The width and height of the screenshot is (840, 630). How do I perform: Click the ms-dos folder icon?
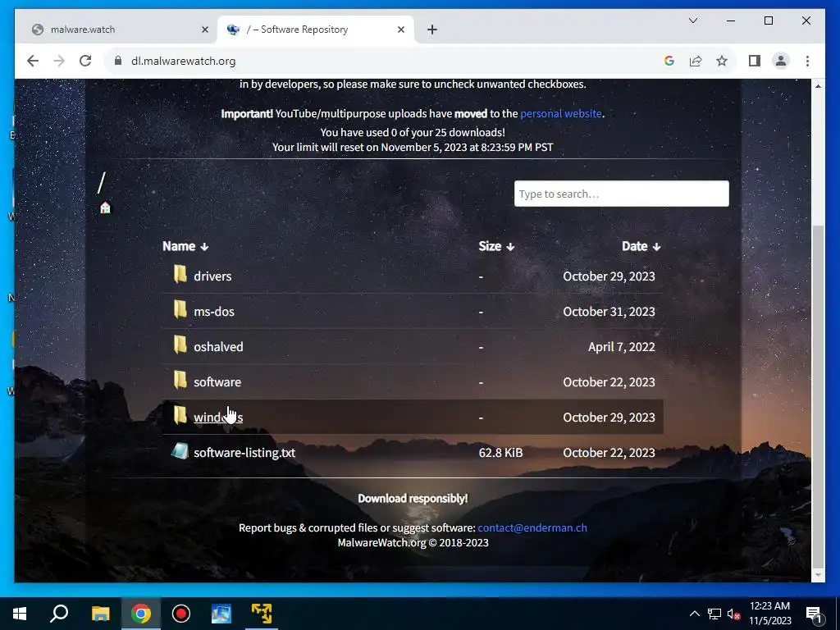(x=180, y=309)
